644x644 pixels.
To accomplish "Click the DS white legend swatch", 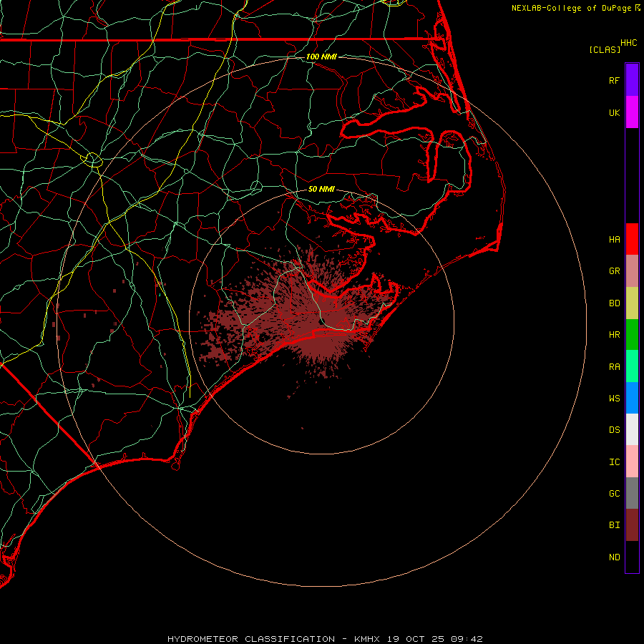I will [632, 429].
